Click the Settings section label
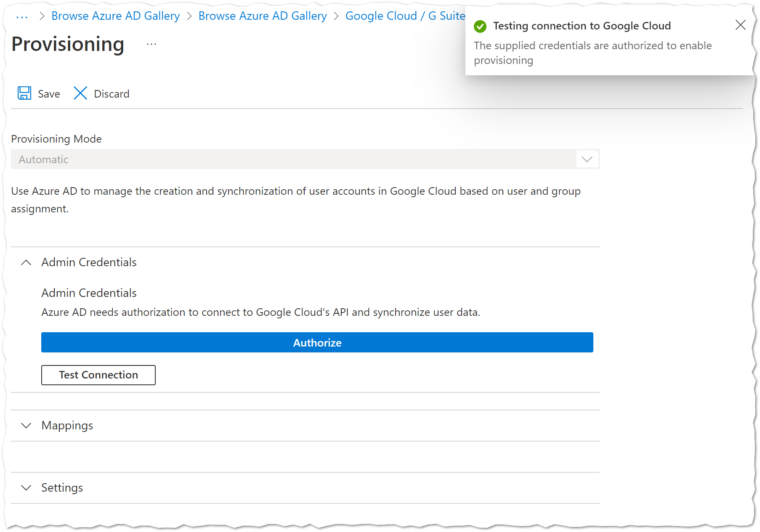This screenshot has width=760, height=532. click(62, 488)
